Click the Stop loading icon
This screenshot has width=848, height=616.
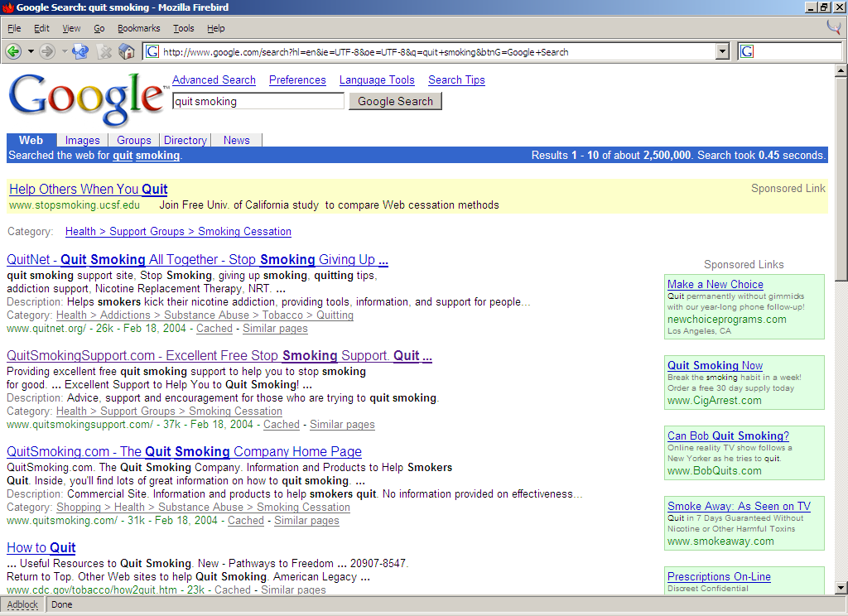(104, 51)
